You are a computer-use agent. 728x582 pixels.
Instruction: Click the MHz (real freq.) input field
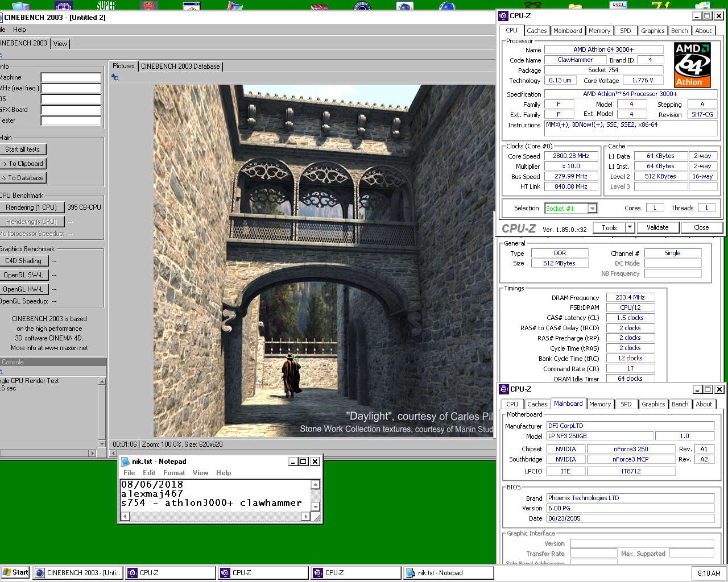[x=71, y=88]
